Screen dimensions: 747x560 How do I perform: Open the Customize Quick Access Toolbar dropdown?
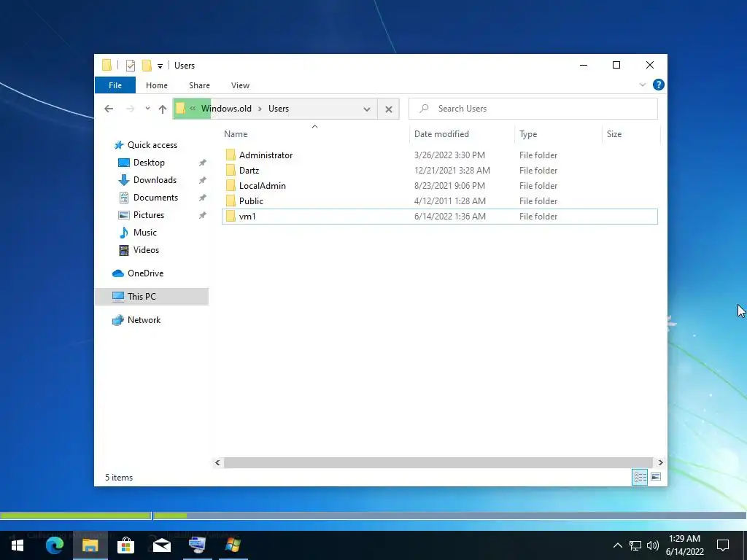coord(160,66)
